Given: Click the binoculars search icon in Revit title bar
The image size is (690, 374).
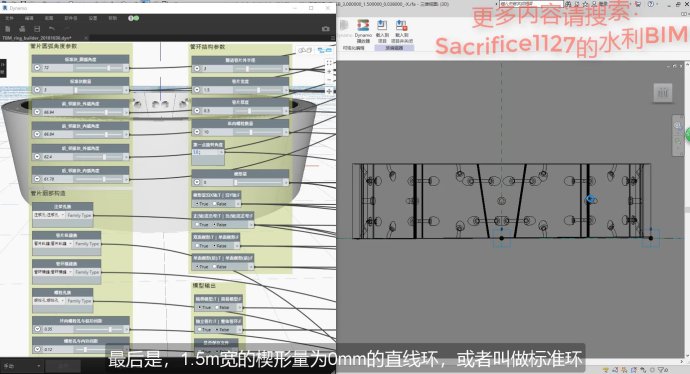Looking at the screenshot, I should [569, 4].
